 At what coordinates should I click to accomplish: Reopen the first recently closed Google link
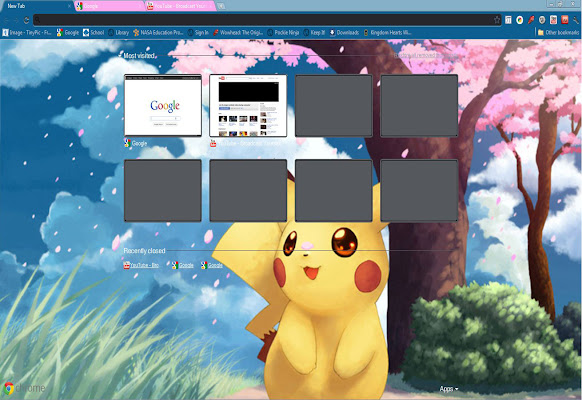click(x=183, y=265)
